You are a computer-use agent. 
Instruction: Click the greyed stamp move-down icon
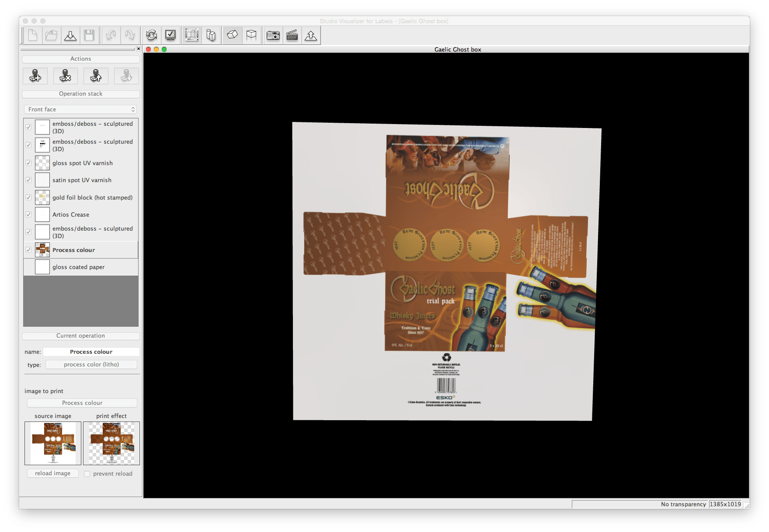[x=126, y=76]
